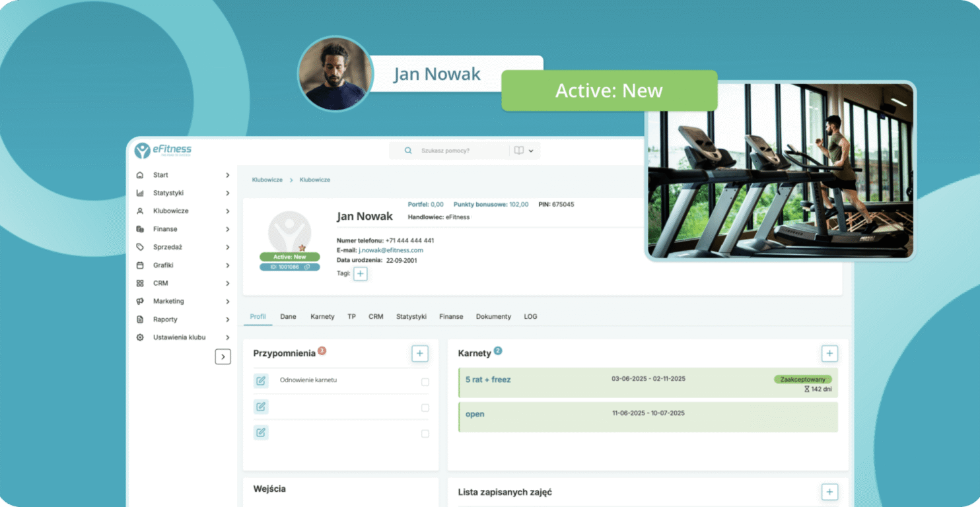The image size is (980, 507).
Task: Open the Finanse profile tab
Action: [x=451, y=317]
